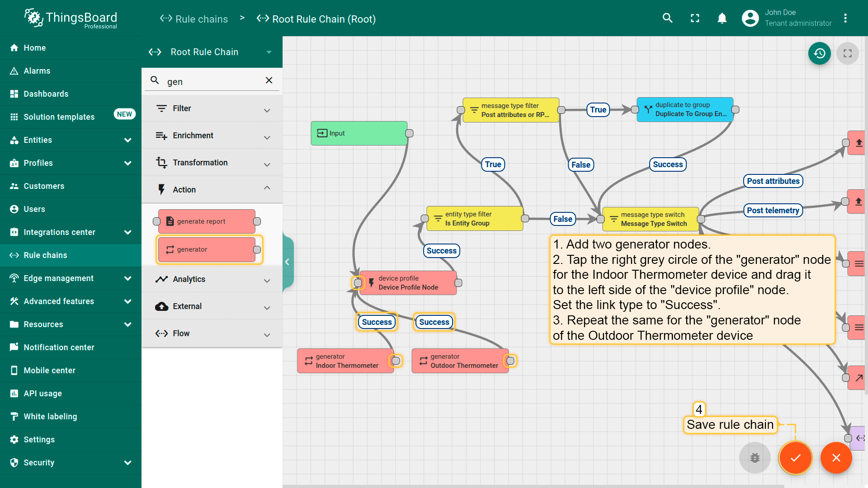Go to Alarms in sidebar
Viewport: 868px width, 488px height.
[37, 71]
